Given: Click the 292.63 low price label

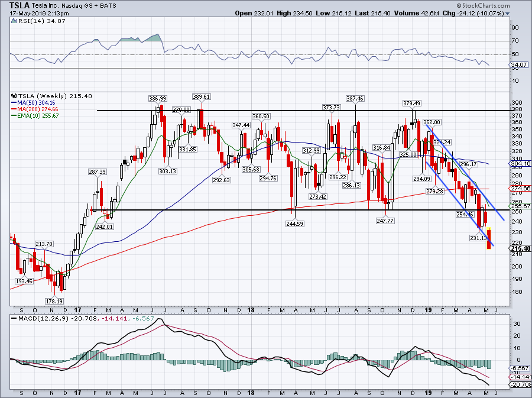Looking at the screenshot, I should [x=221, y=180].
